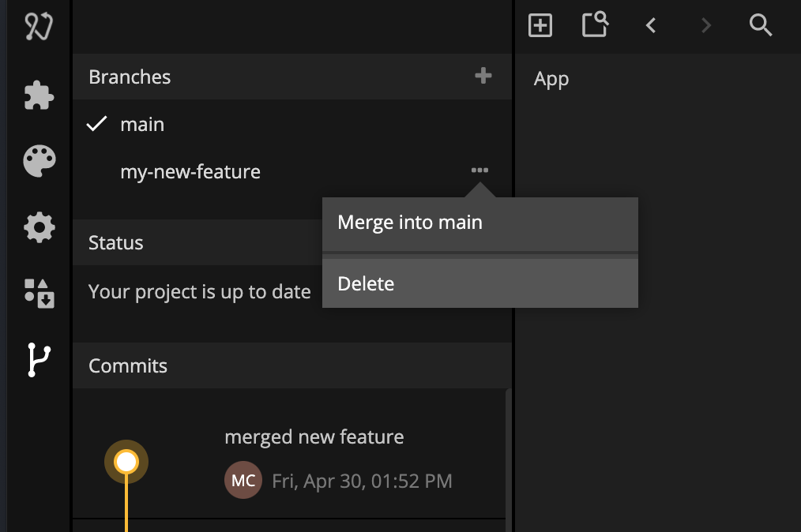Select the version control branch icon

point(39,359)
